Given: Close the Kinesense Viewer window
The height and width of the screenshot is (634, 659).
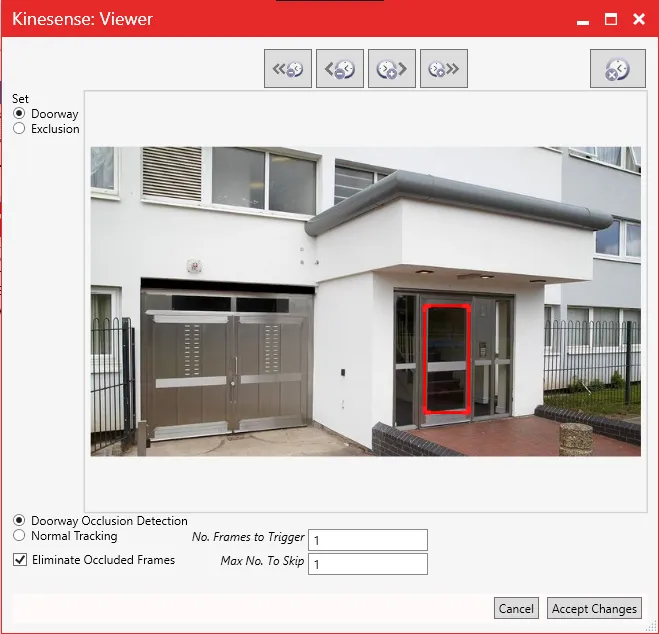Looking at the screenshot, I should [x=639, y=19].
